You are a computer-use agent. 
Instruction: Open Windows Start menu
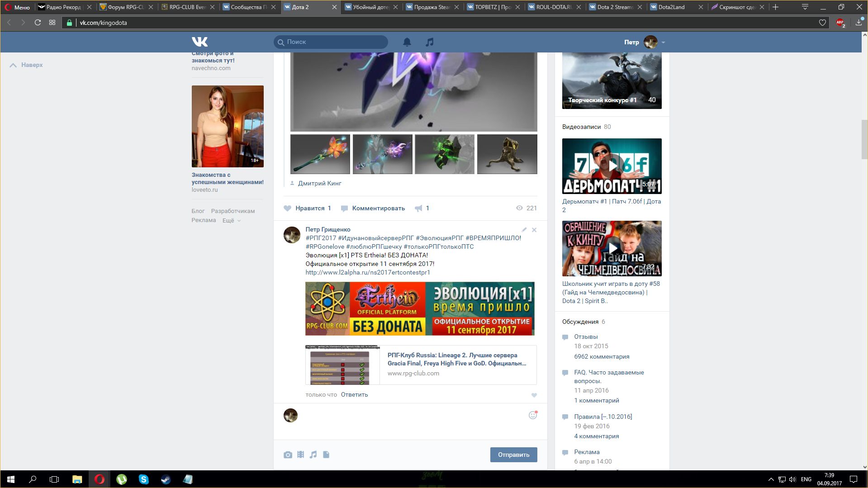pyautogui.click(x=11, y=479)
